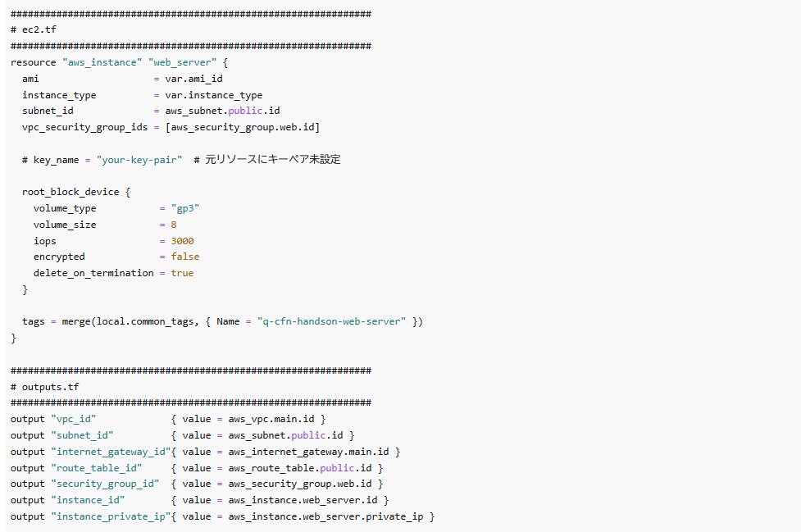Click the "route_table_id" output name

(x=96, y=468)
